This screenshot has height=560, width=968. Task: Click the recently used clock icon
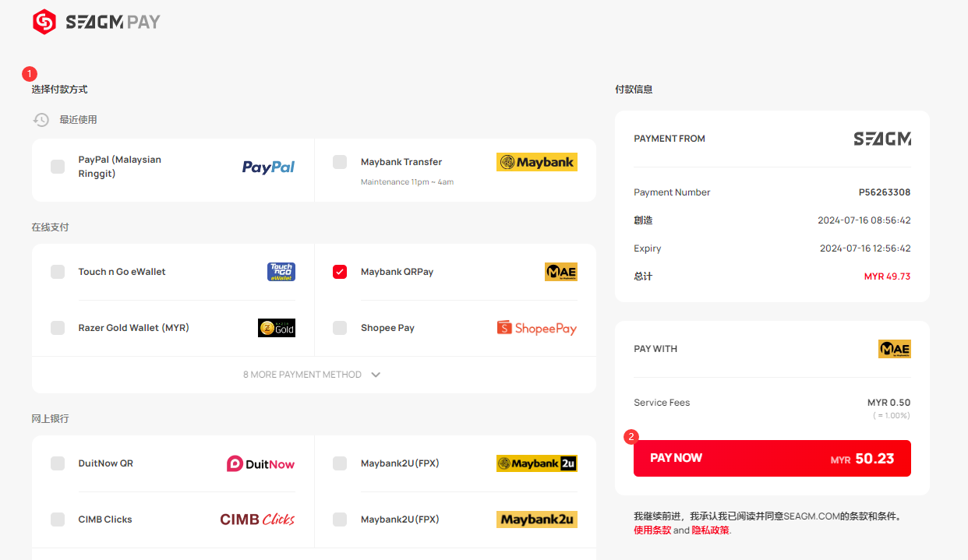coord(41,120)
